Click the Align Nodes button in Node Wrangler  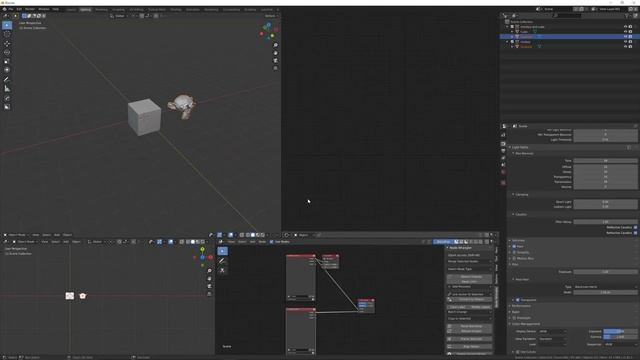[469, 347]
